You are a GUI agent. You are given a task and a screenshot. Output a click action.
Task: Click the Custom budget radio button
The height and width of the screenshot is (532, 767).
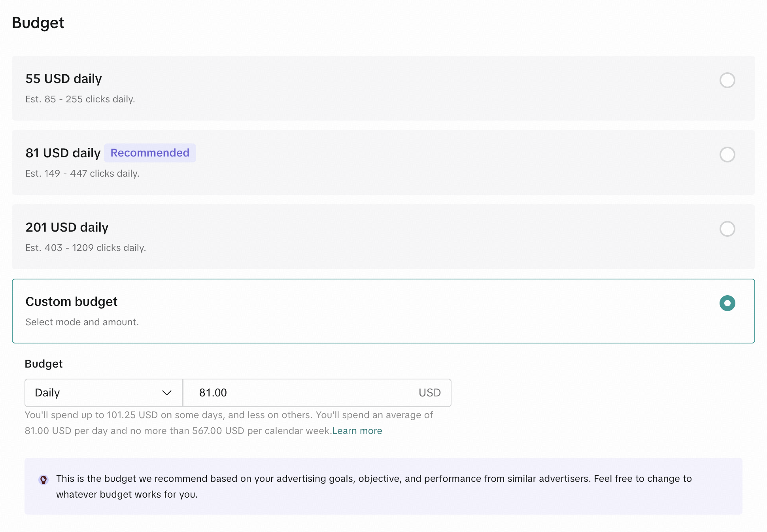click(x=727, y=303)
